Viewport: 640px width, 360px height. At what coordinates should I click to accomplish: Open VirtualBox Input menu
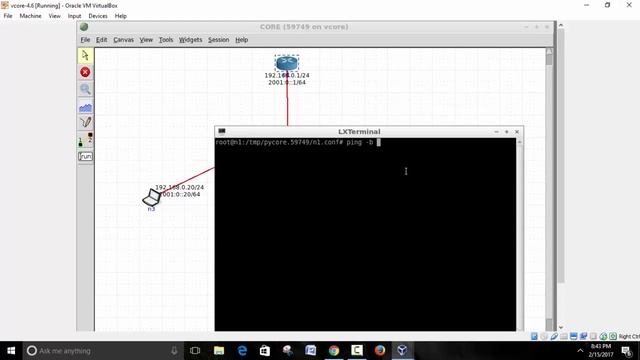click(x=74, y=16)
